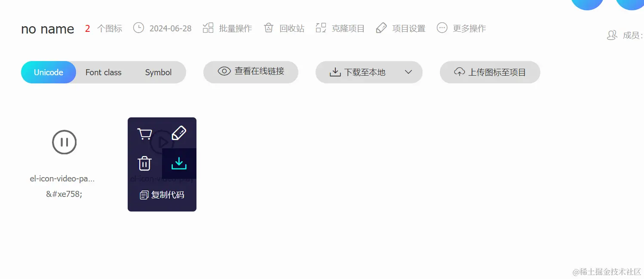This screenshot has height=279, width=644.
Task: Click 下载至本地 download to local
Action: point(358,72)
